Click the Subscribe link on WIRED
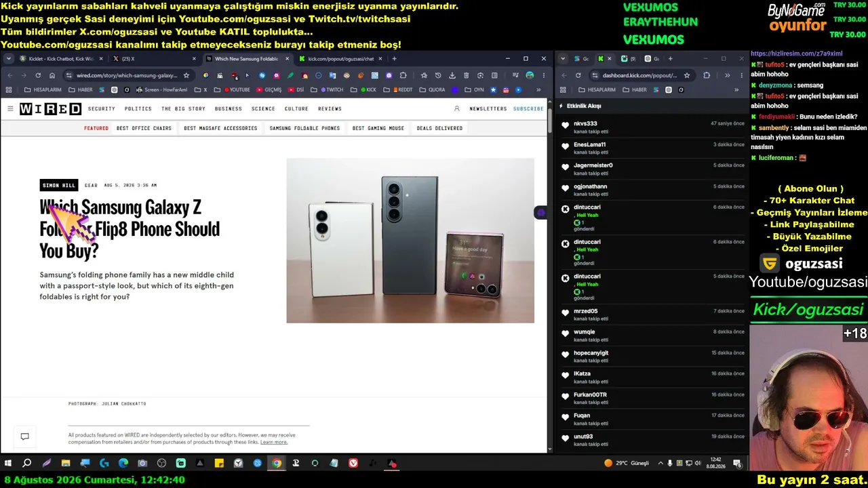Screen dimensions: 868x488 [528, 108]
